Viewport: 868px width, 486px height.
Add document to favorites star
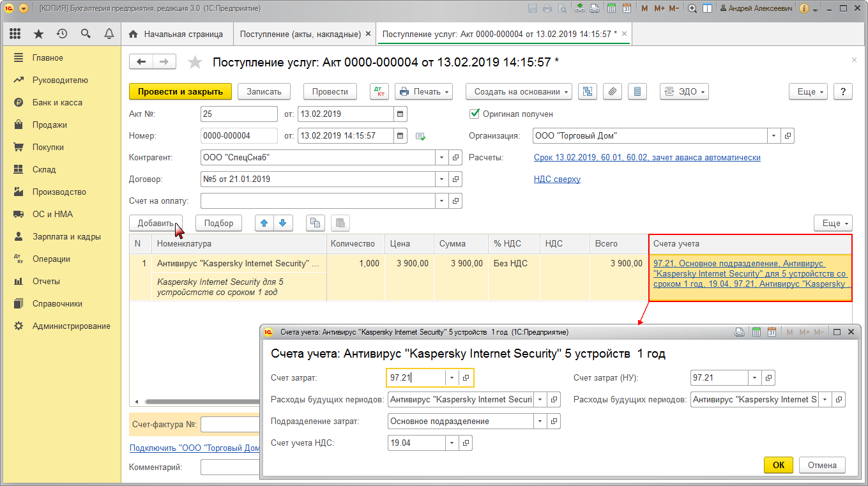pos(195,62)
